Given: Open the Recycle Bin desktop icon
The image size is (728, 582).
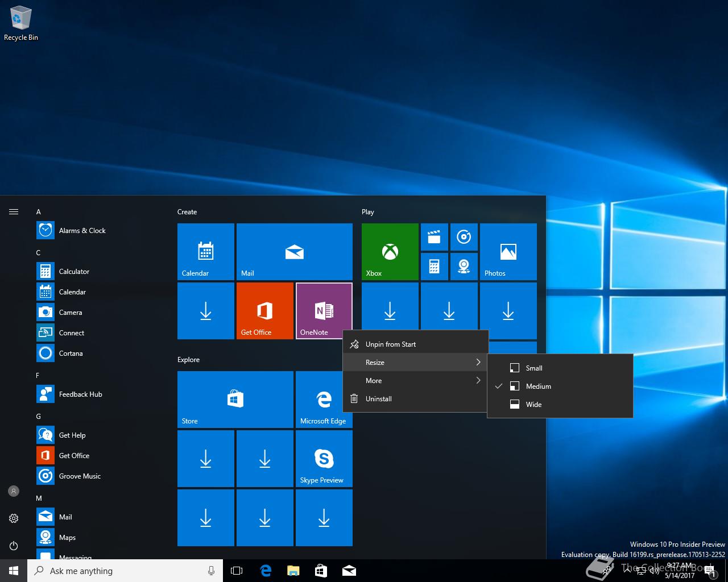Looking at the screenshot, I should click(21, 23).
